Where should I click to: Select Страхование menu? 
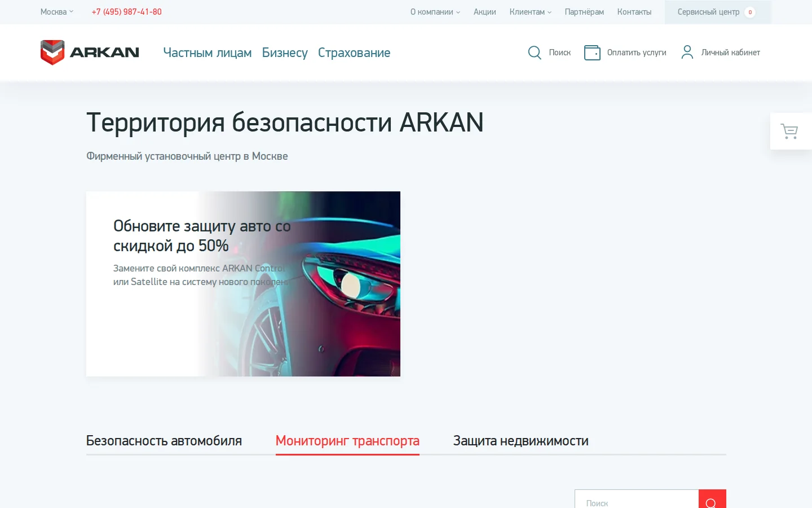click(354, 52)
